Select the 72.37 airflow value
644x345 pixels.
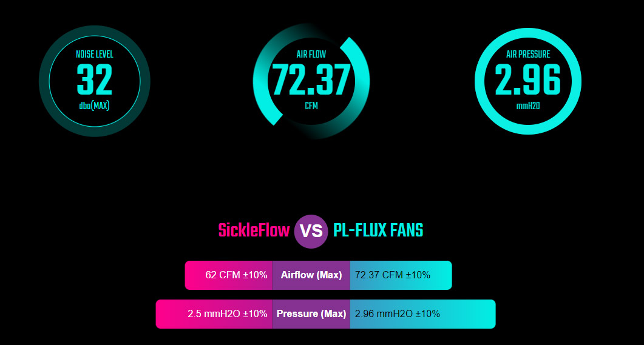pos(311,80)
